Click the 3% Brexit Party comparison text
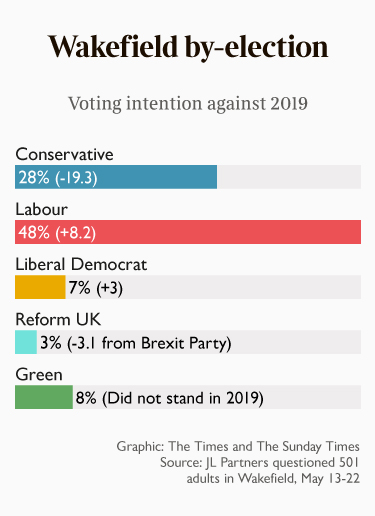The image size is (375, 516). [x=136, y=343]
